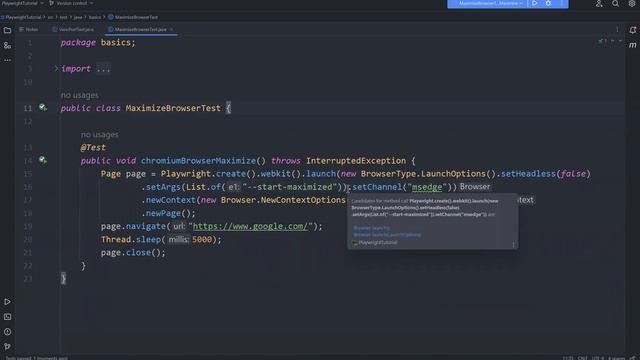Click the 5000 sleep value

(x=202, y=239)
